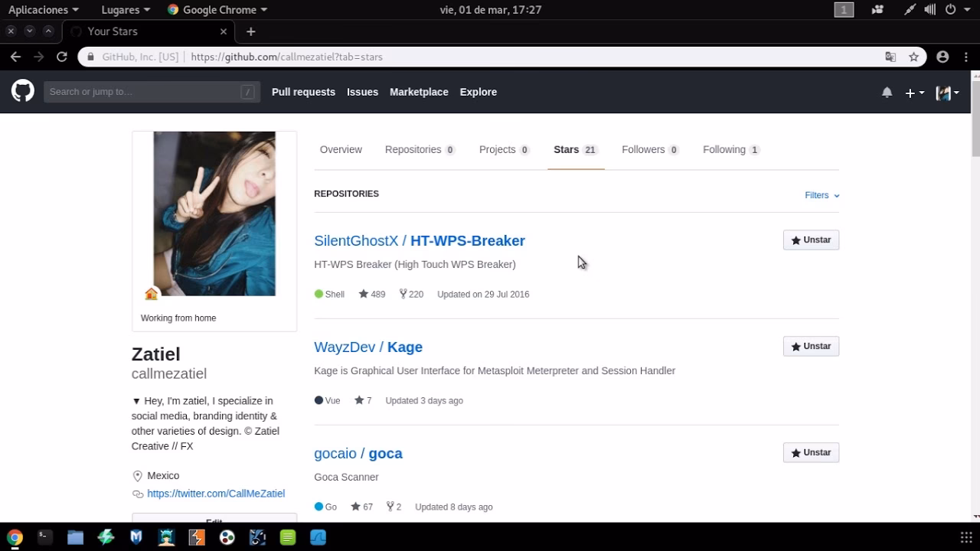The image size is (980, 551).
Task: Click the fork count 220 on HT-WPS-Breaker
Action: 411,294
